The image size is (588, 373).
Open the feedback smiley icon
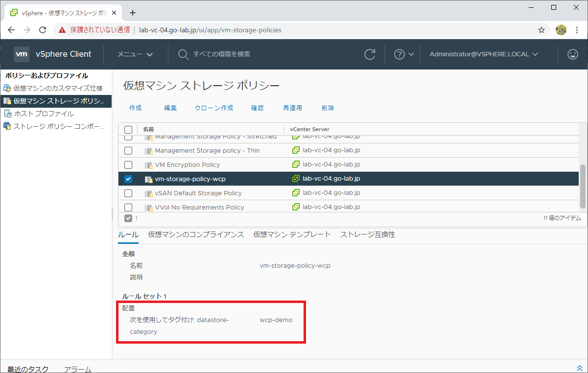tap(572, 54)
